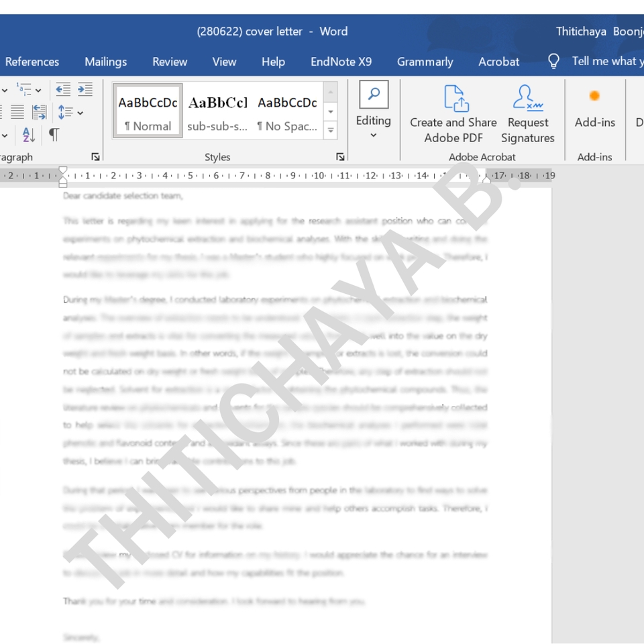
Task: Increase the paragraph indent
Action: (x=85, y=89)
